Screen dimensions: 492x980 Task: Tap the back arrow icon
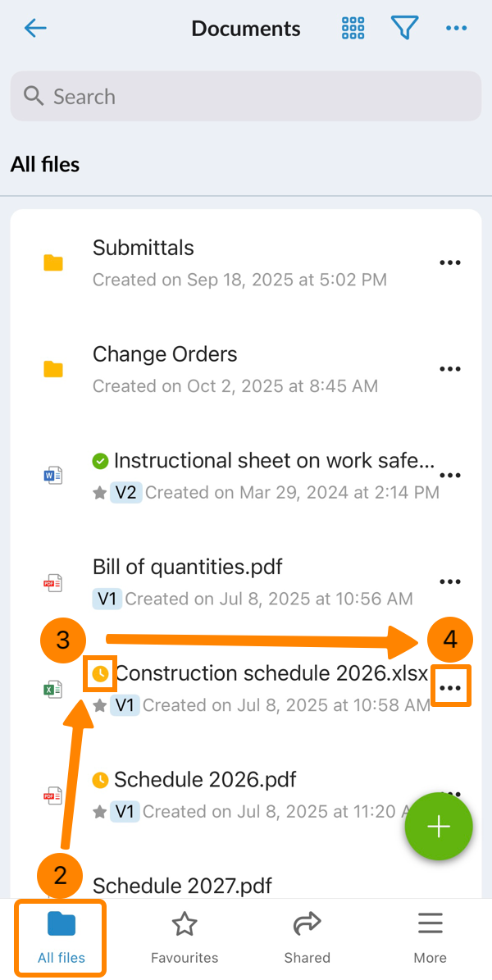click(35, 29)
